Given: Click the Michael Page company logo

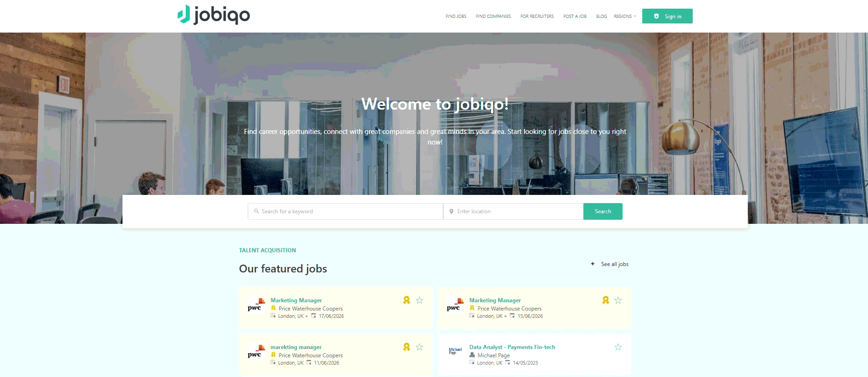Looking at the screenshot, I should [x=455, y=351].
